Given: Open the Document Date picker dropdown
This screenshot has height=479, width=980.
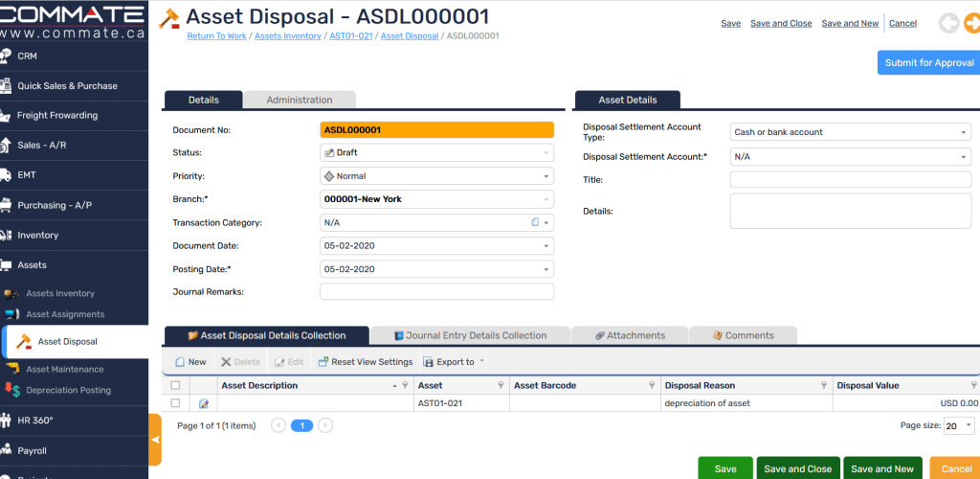Looking at the screenshot, I should click(x=546, y=246).
